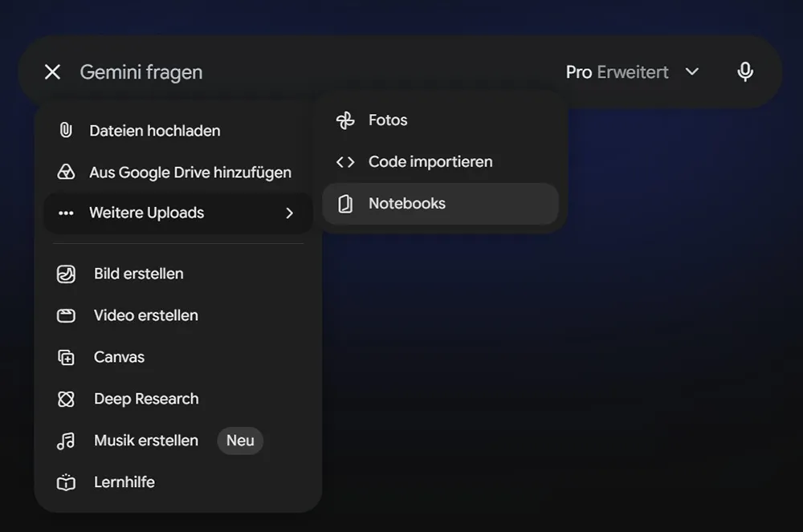Click the music note icon
The height and width of the screenshot is (532, 803).
[x=66, y=441]
